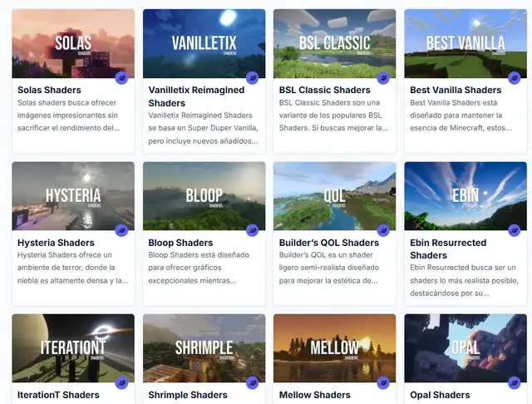Select the Bloop thumbnail image

pos(204,196)
